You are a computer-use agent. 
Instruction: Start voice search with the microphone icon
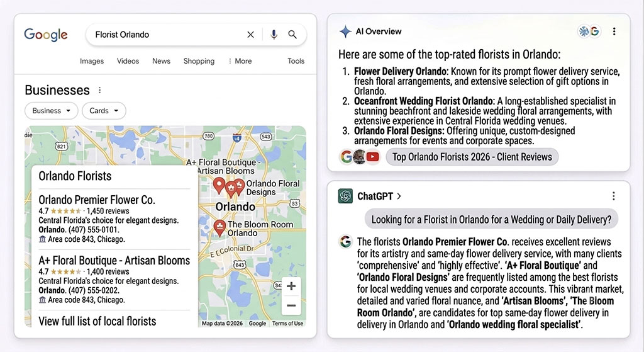(274, 35)
